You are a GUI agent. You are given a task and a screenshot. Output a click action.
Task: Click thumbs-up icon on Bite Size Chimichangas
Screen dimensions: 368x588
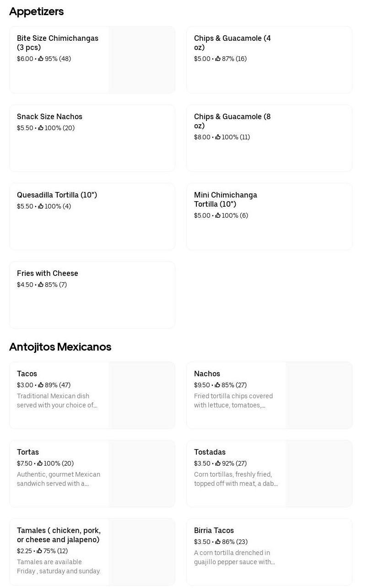(41, 59)
